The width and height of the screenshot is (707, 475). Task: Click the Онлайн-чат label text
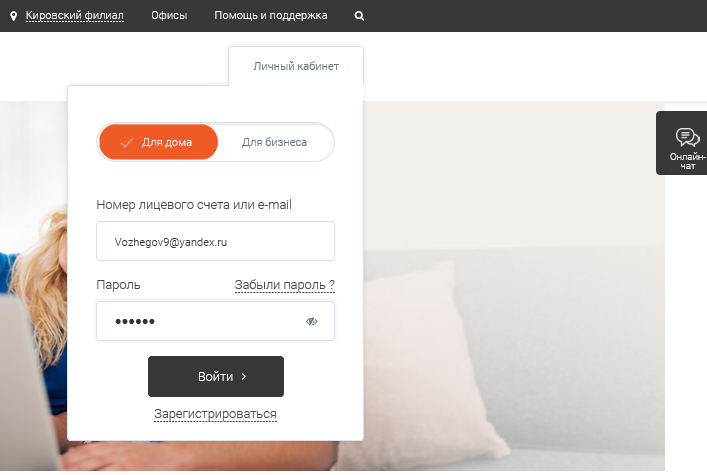tap(687, 161)
